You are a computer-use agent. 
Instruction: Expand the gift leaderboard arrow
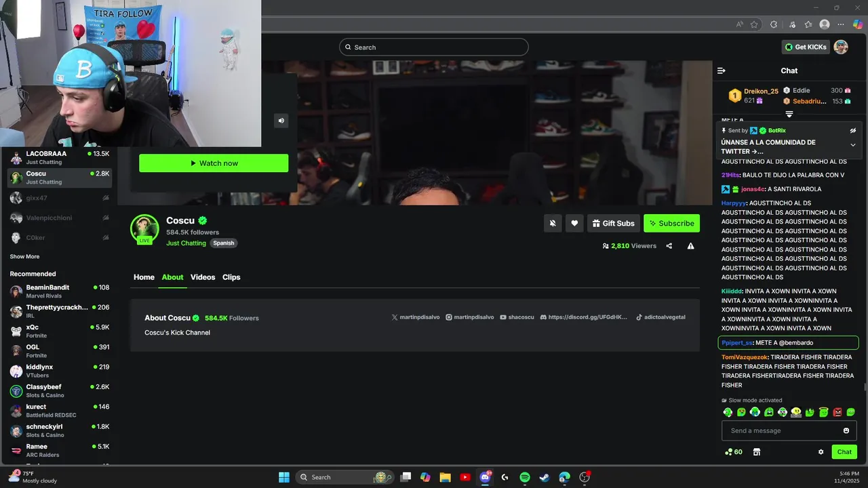pos(789,115)
